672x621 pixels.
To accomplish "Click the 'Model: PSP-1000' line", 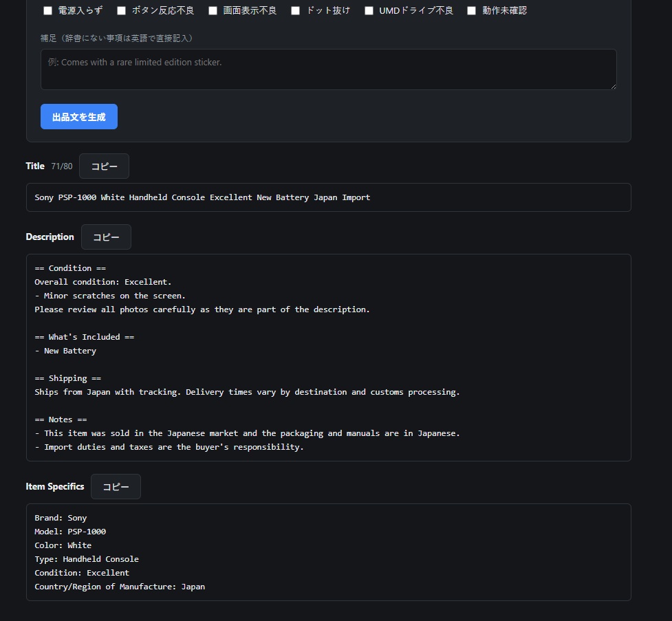I will click(x=70, y=532).
